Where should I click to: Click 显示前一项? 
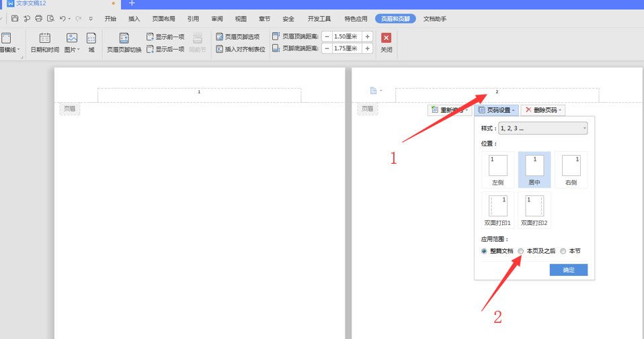165,37
